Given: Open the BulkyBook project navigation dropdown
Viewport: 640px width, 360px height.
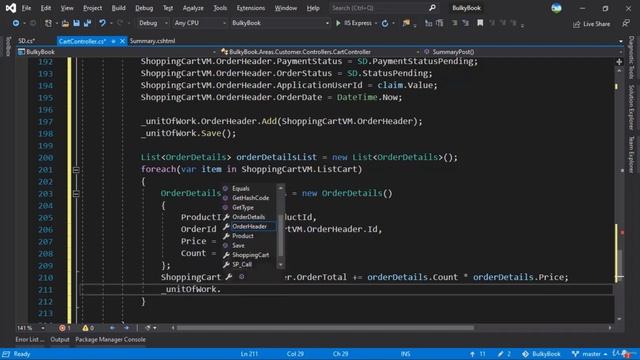Looking at the screenshot, I should point(117,52).
